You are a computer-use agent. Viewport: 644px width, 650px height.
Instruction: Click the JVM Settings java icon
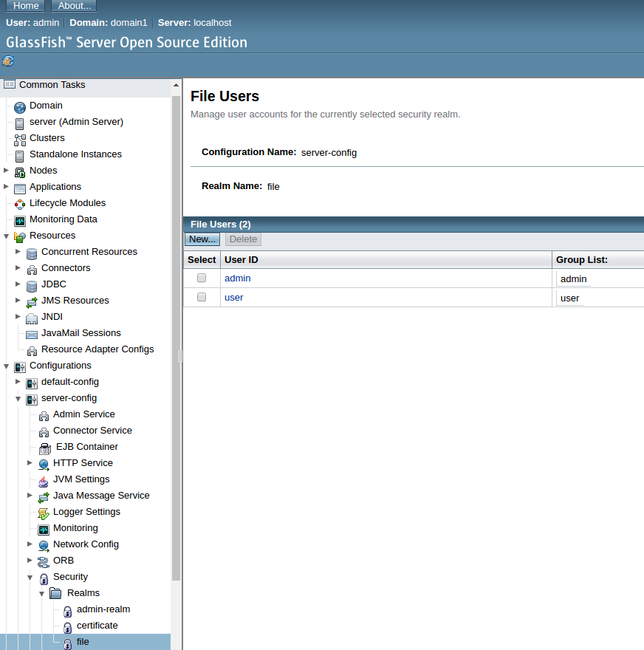point(43,482)
